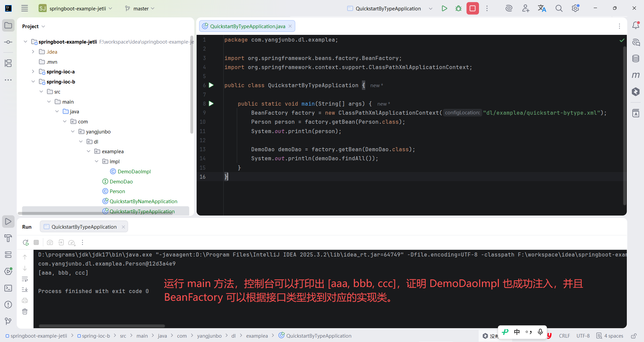Click the run gutter icon beside class declaration
Viewport: 644px width, 342px height.
211,85
